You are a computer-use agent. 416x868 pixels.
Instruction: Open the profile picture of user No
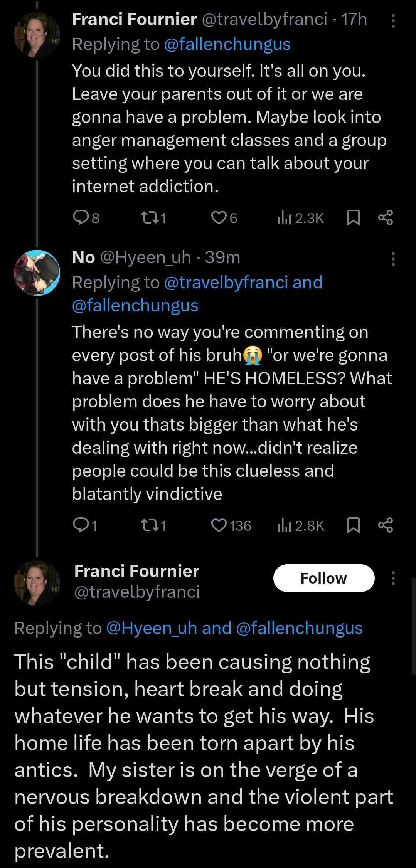tap(37, 273)
